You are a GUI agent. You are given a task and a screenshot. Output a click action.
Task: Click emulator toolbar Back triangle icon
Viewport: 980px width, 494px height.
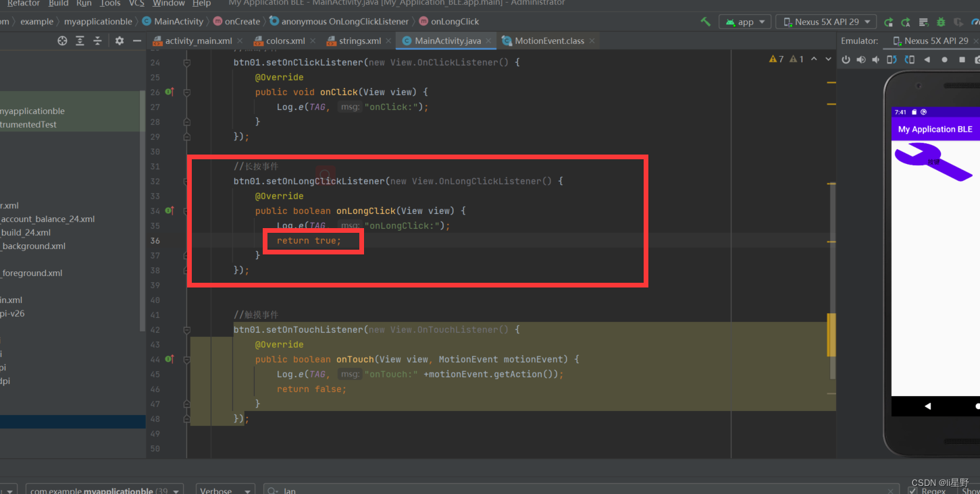pyautogui.click(x=927, y=59)
